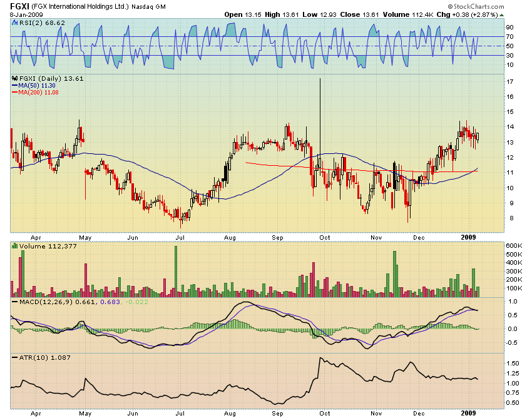Click the red MA(200) legend line marker
The width and height of the screenshot is (532, 418).
pos(14,92)
